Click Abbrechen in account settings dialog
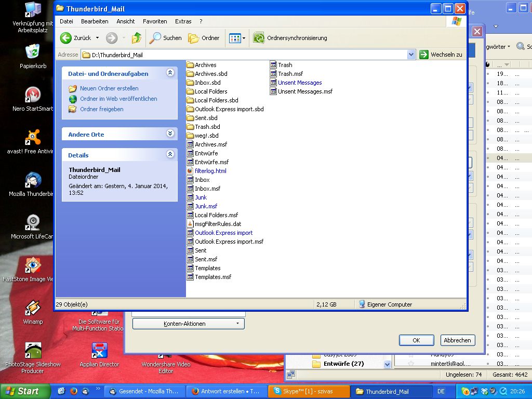Screen dimensions: 532x399 (x=457, y=340)
